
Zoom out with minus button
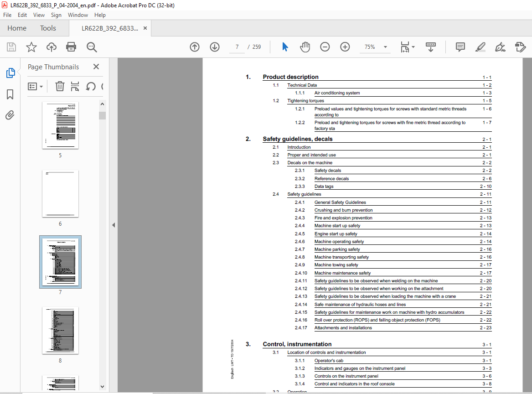point(325,47)
